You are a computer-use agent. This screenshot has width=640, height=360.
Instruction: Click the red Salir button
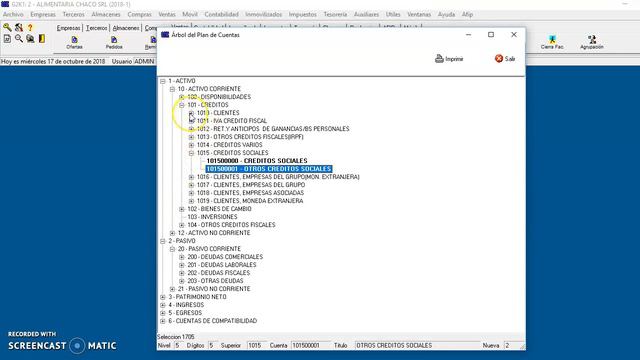505,59
